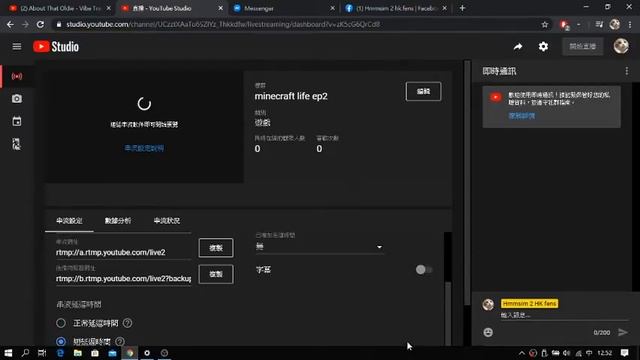Click the volume icon in system tray
Viewport: 640px width, 360px height.
pos(567,353)
